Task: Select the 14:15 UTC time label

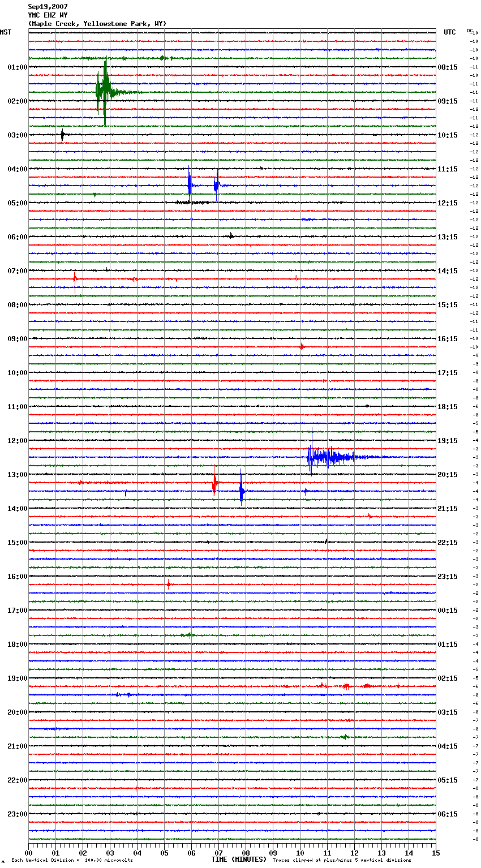Action: [448, 271]
